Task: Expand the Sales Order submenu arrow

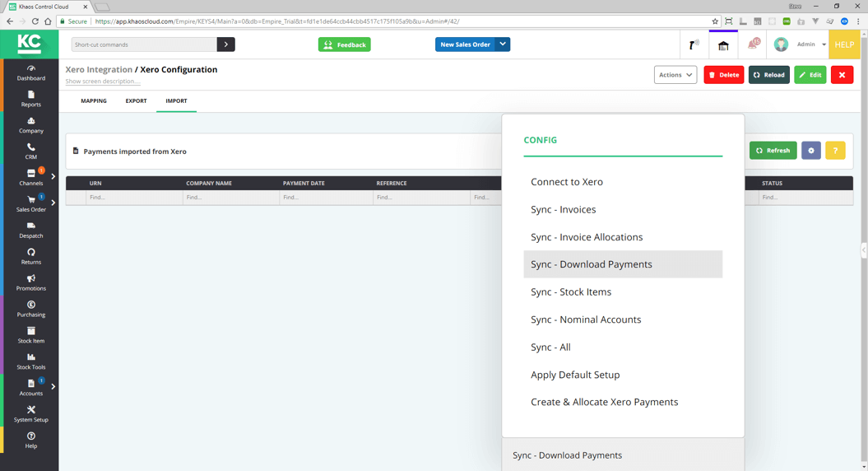Action: pos(53,203)
